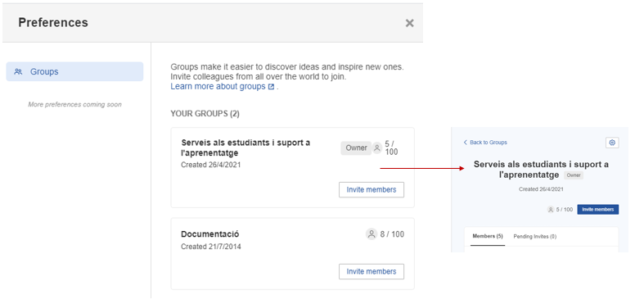Click external link icon after Learn more
The image size is (644, 304).
271,87
